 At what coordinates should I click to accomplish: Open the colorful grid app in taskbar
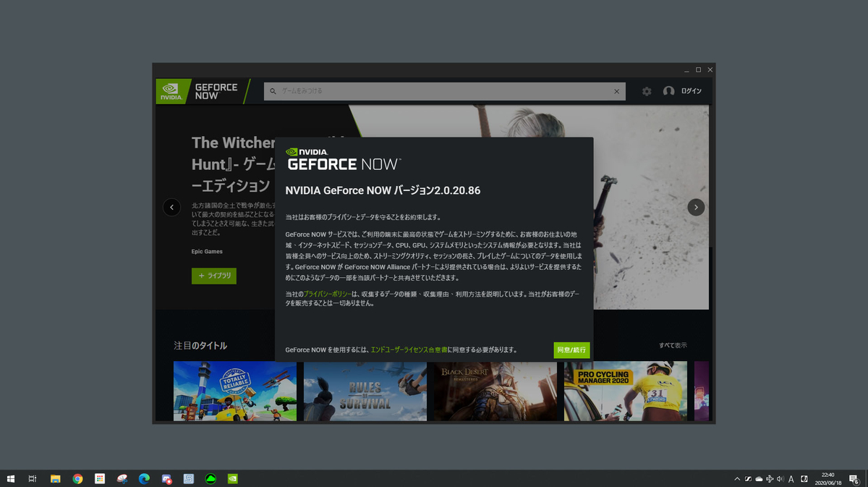[100, 478]
